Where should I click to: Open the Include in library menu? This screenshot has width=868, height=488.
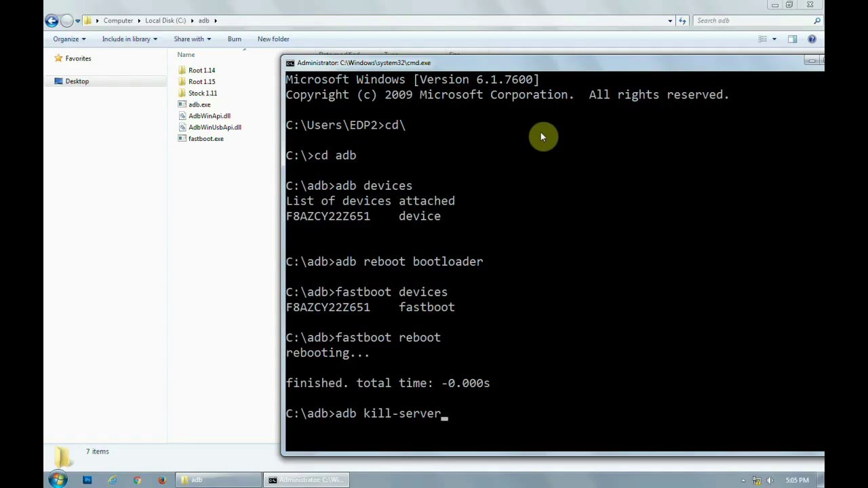coord(130,39)
